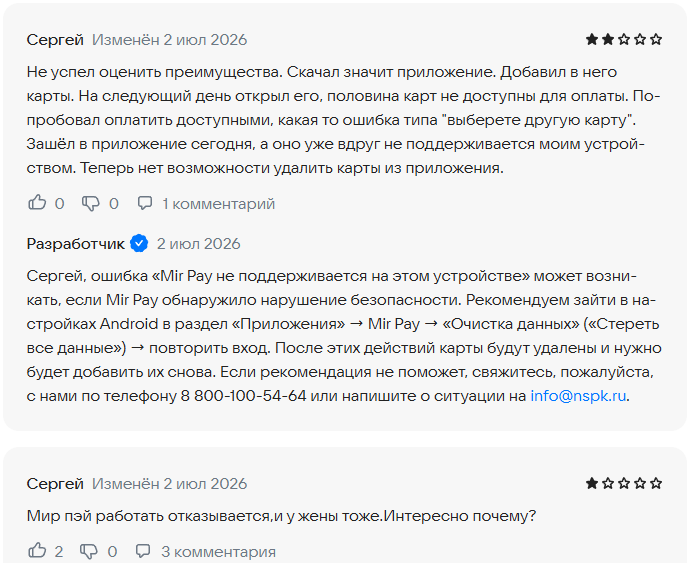This screenshot has width=698, height=563.
Task: Expand the 1 комментарий thread
Action: coord(219,204)
